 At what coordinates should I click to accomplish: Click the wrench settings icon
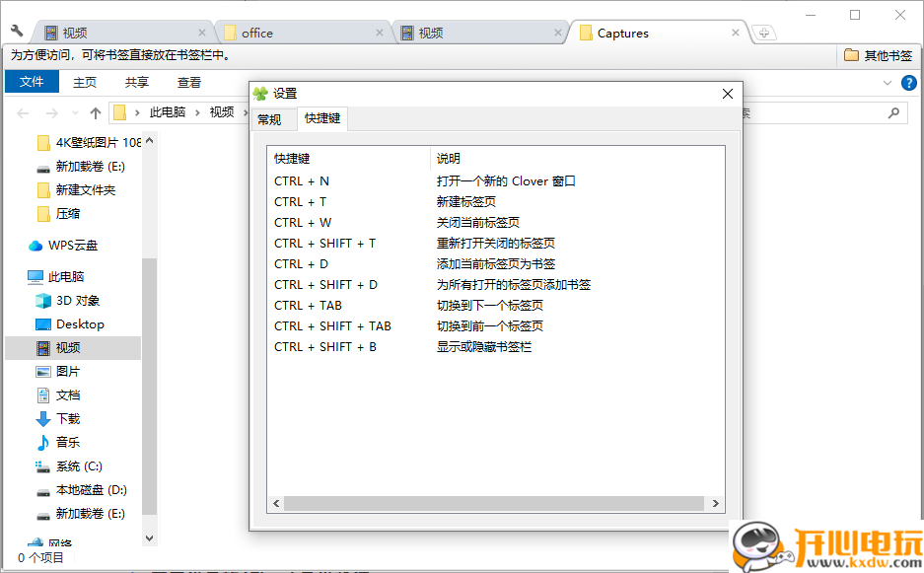click(x=16, y=31)
